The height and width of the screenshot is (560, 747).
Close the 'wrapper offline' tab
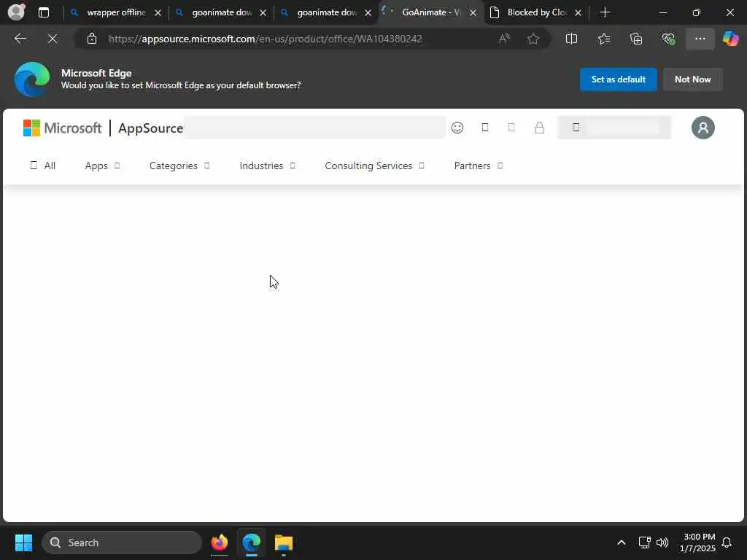(158, 13)
